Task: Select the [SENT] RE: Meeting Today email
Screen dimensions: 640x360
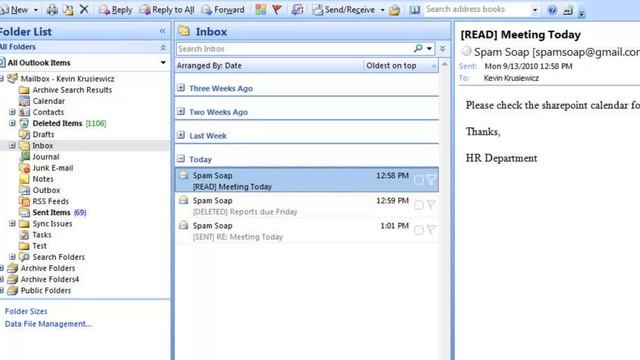Action: [x=307, y=231]
